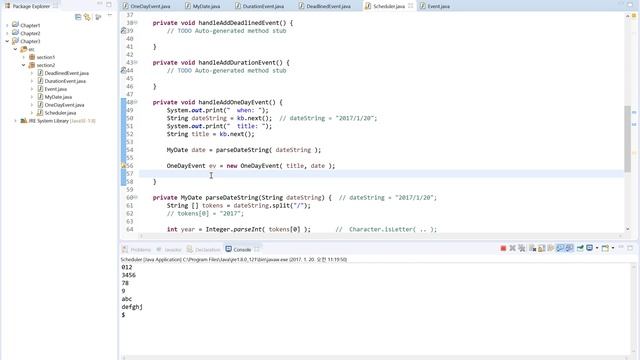
Task: Place cursor in empty line 57 of editor
Action: tap(381, 174)
